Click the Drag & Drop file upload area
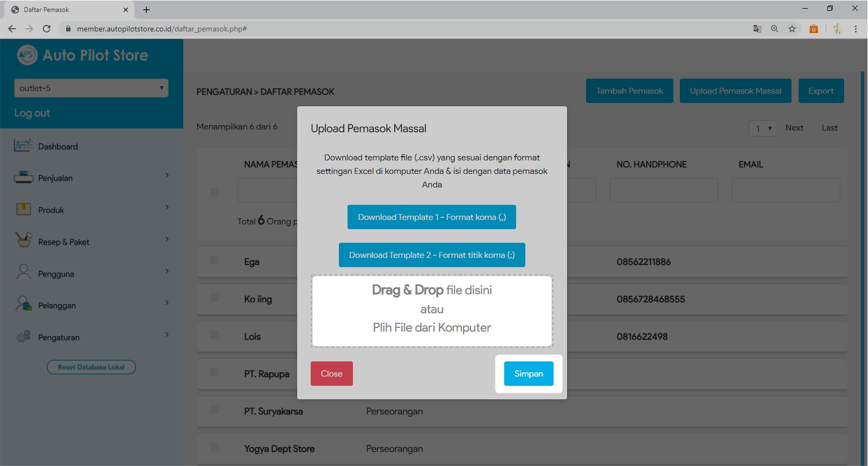The width and height of the screenshot is (868, 466). coord(432,310)
